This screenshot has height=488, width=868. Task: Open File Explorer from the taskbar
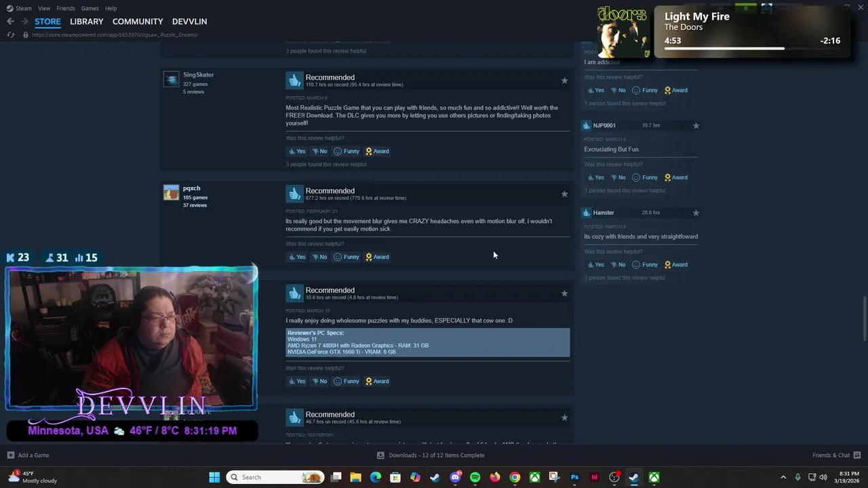coord(355,477)
